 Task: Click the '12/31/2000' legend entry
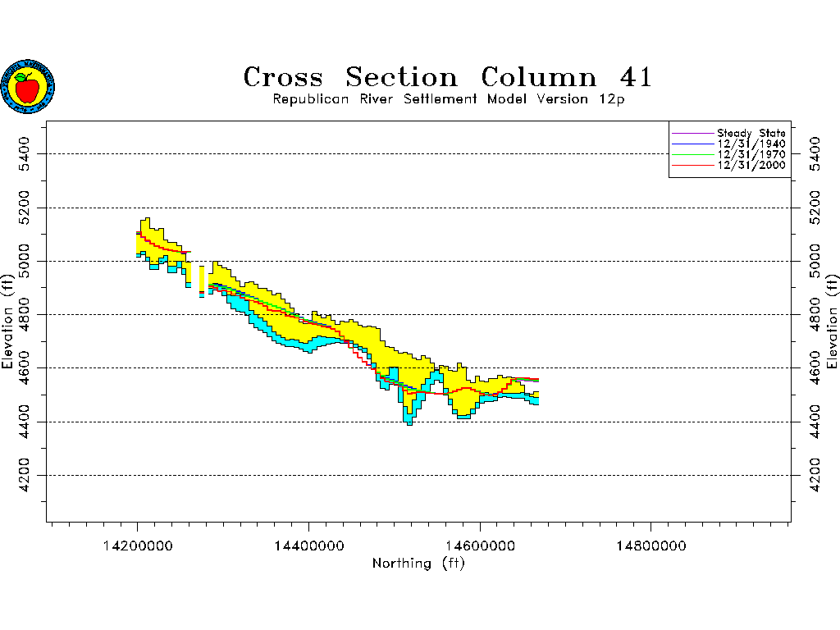coord(751,165)
